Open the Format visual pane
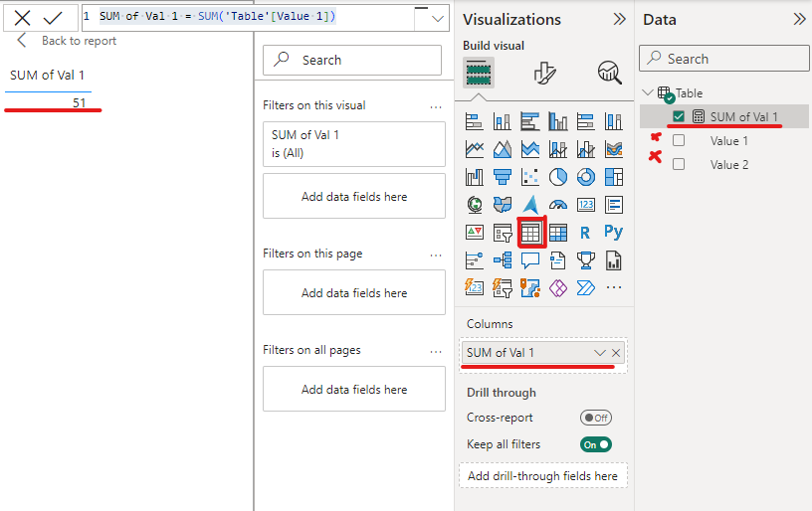 pyautogui.click(x=544, y=72)
